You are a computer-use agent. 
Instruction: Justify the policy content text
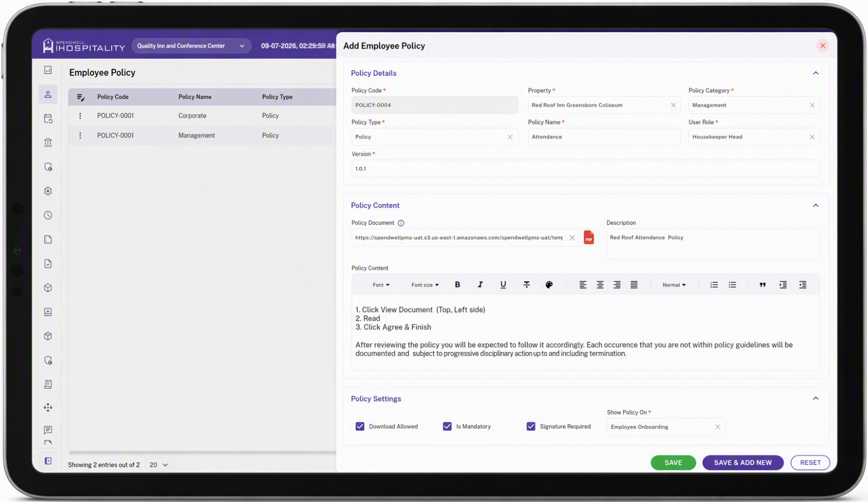[x=634, y=285]
